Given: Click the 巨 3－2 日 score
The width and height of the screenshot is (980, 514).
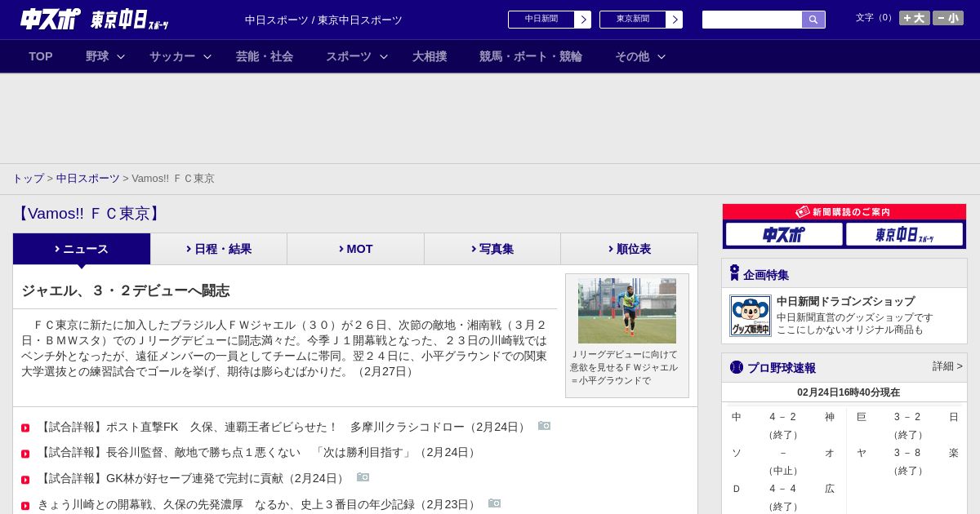Looking at the screenshot, I should [907, 417].
